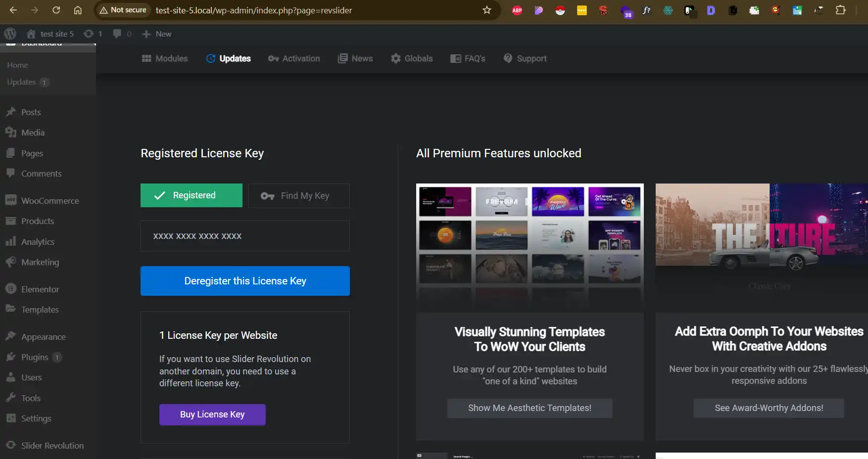
Task: Open the f? font finder extension
Action: coord(646,10)
